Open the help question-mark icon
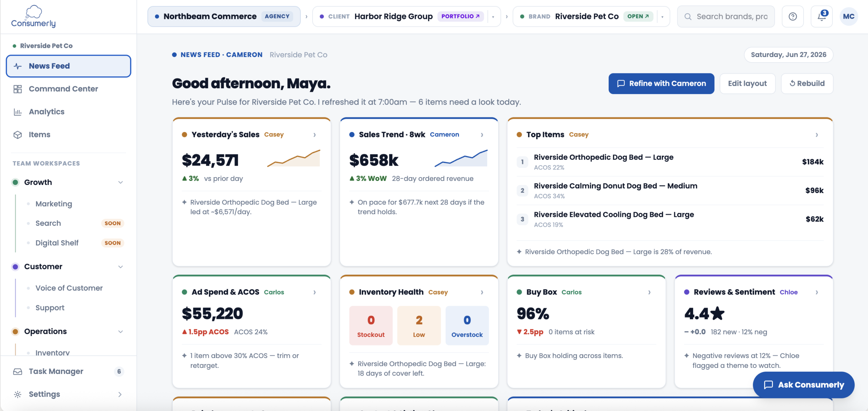The image size is (868, 411). pyautogui.click(x=793, y=16)
